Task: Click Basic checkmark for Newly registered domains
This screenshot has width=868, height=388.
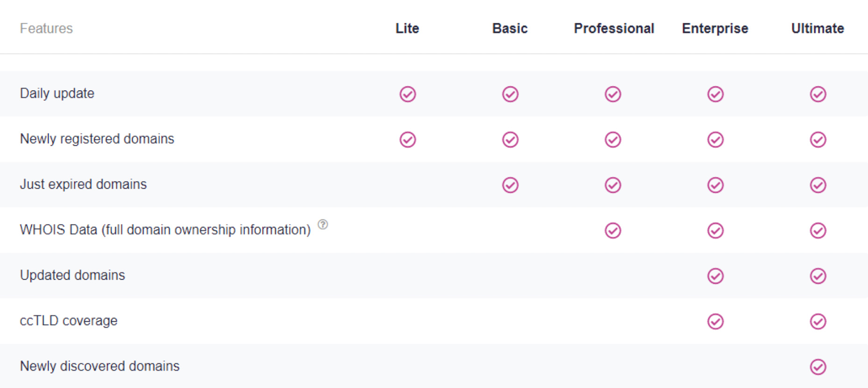Action: [x=510, y=140]
